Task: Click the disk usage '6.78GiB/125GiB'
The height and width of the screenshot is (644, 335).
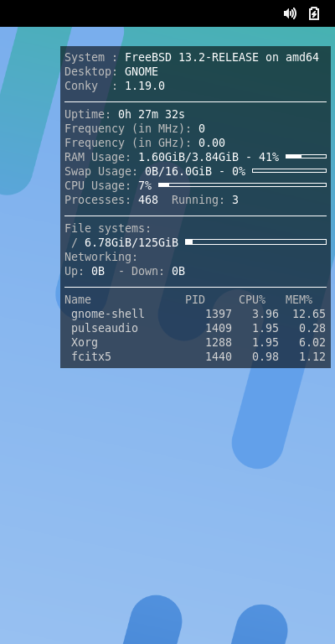Action: click(131, 242)
